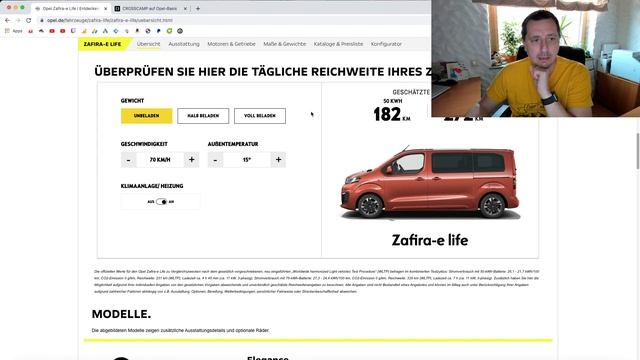Click the ZAFIRA-E LIFE yellow label
The image size is (640, 360).
point(102,44)
